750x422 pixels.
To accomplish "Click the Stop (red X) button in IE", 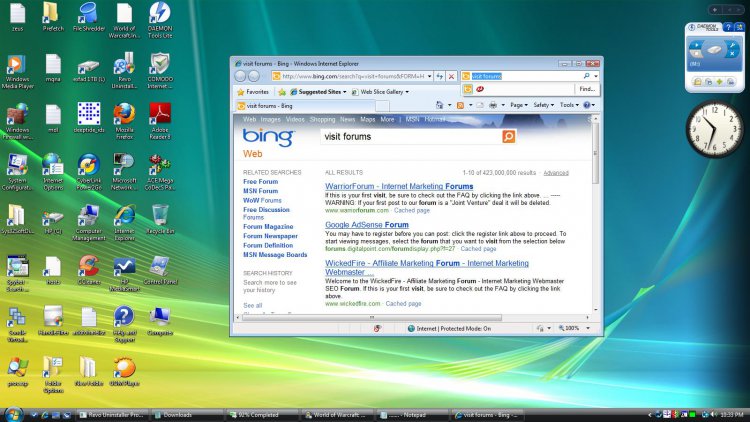I will 451,76.
